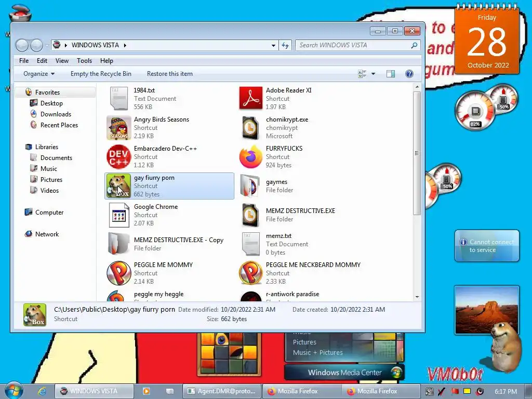Select the PEGGLE ME MOMMY shortcut icon
The image size is (532, 399).
coord(118,273)
